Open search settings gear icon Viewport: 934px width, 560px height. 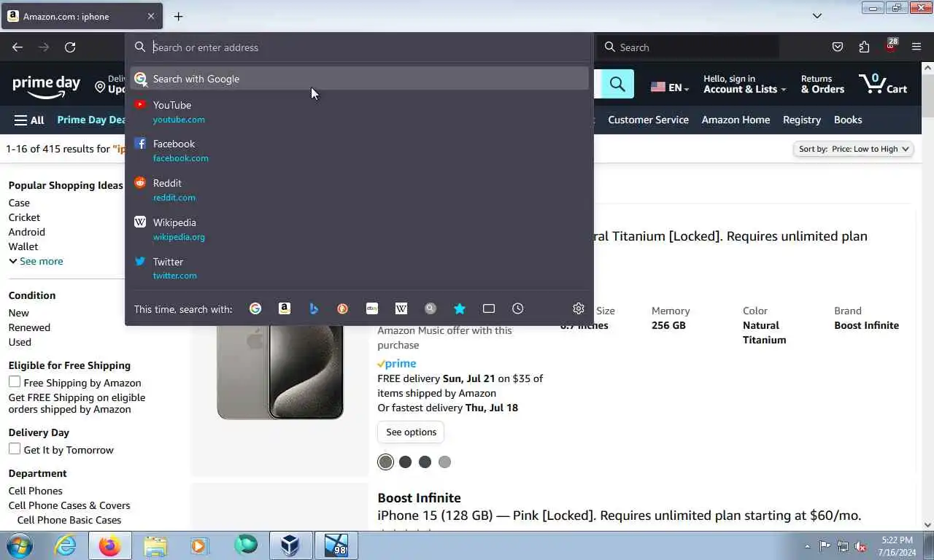579,308
